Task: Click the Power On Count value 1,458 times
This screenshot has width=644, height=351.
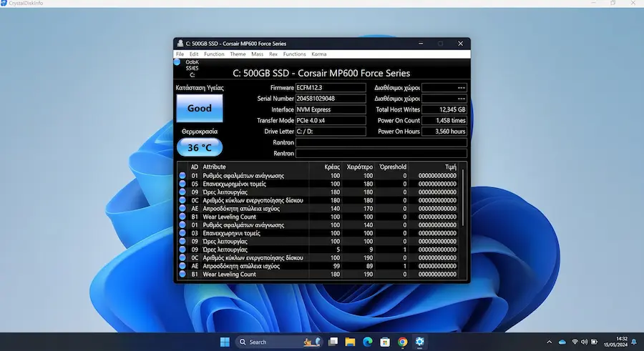Action: (444, 120)
